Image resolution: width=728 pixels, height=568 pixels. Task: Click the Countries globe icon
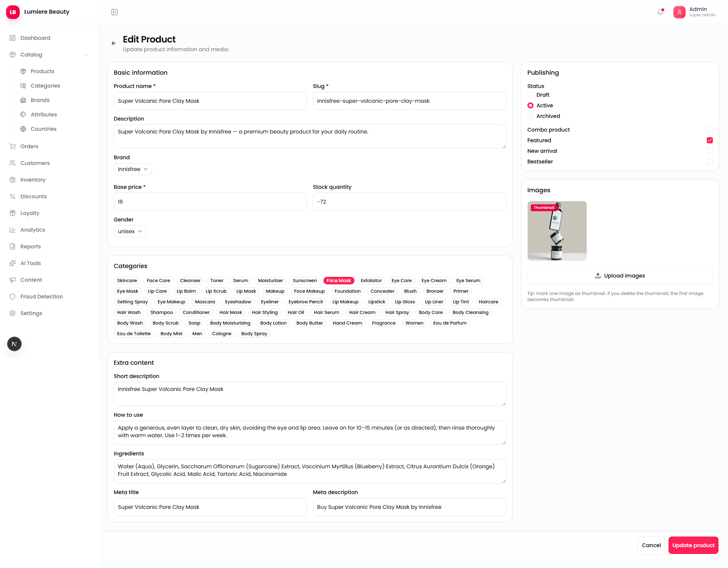pyautogui.click(x=23, y=129)
